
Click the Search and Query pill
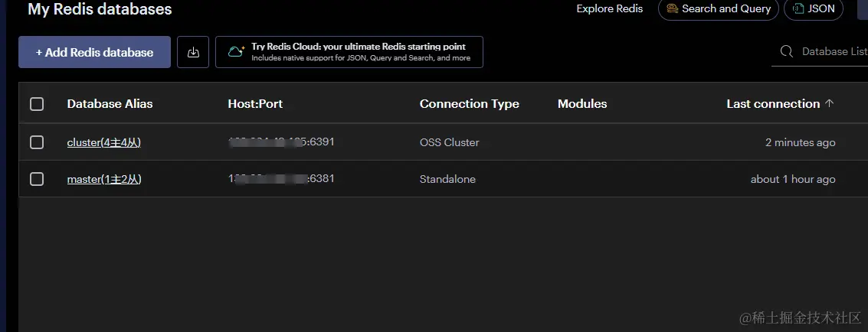(x=718, y=9)
